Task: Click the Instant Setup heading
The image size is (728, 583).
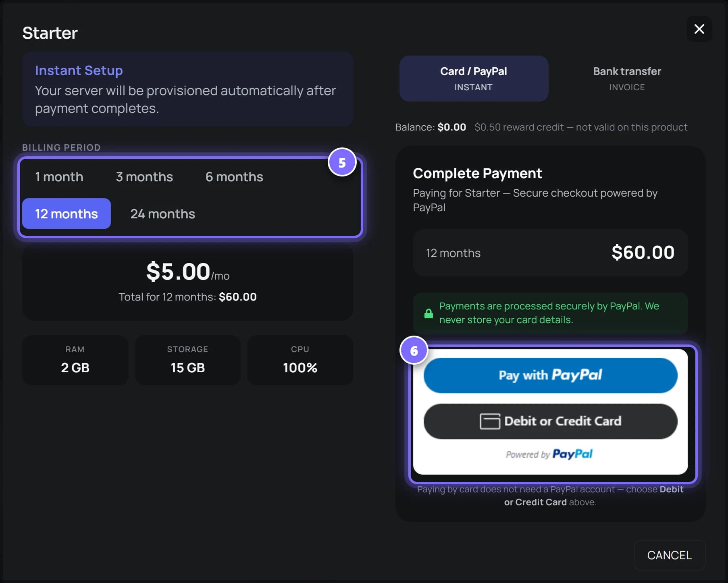Action: click(79, 71)
